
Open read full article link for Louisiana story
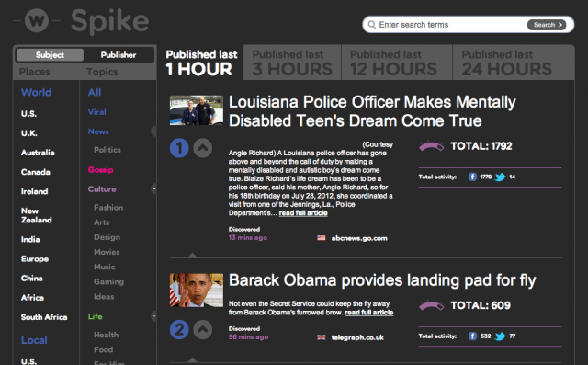(x=303, y=213)
